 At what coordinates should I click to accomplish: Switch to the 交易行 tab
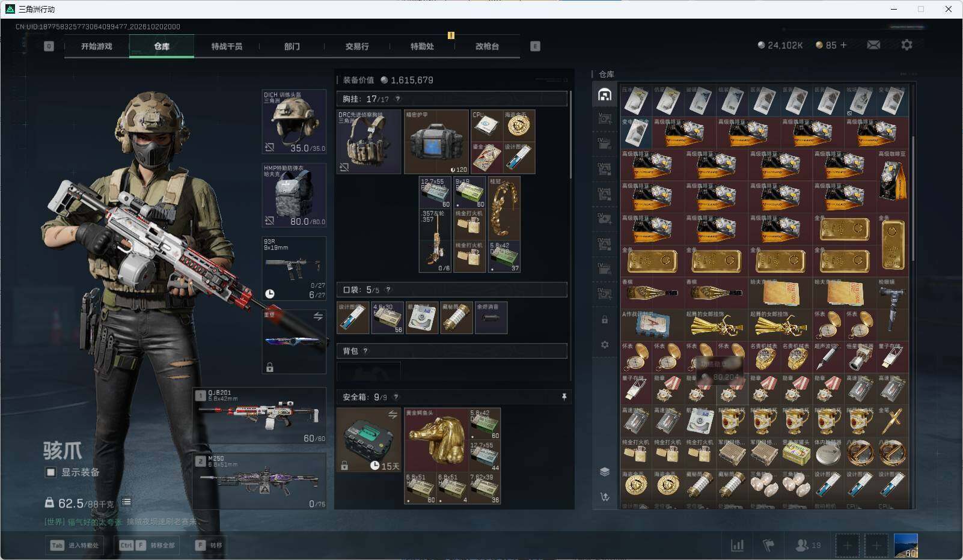357,46
